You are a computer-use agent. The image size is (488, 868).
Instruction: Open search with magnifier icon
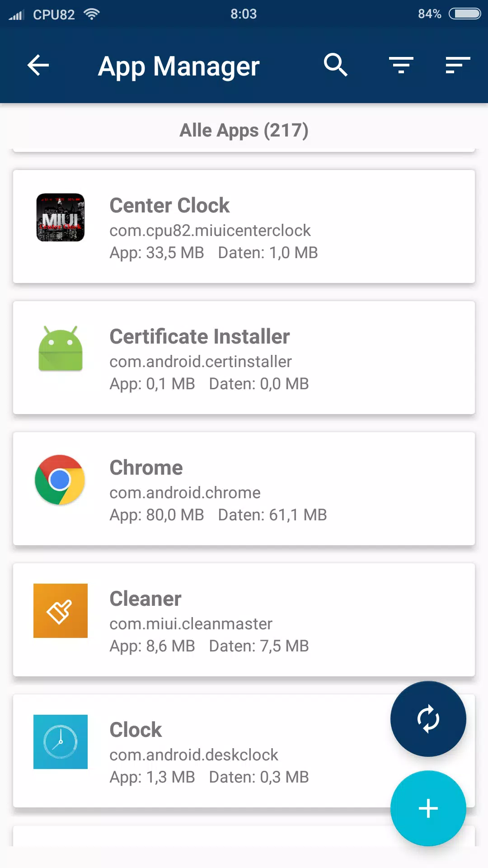[x=336, y=65]
